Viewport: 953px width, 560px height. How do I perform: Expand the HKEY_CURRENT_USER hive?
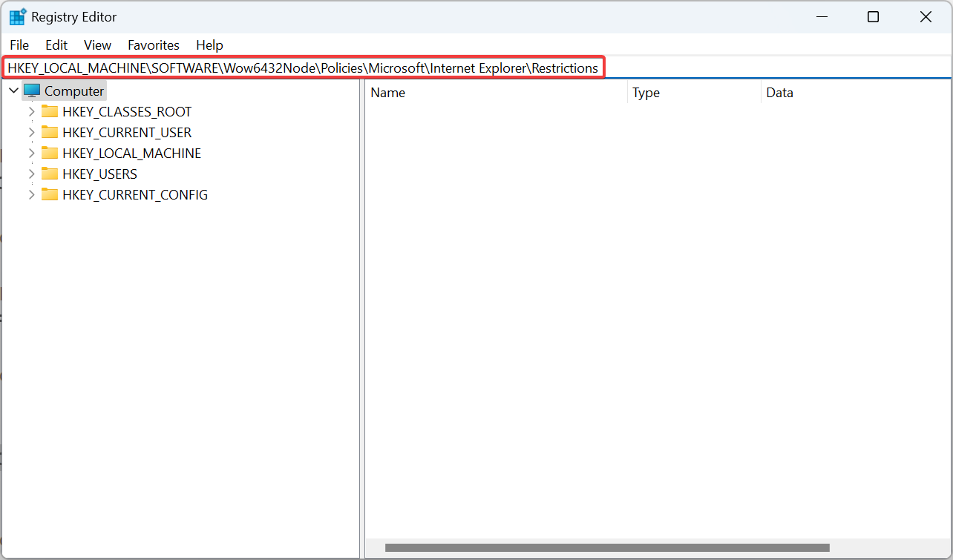click(32, 133)
